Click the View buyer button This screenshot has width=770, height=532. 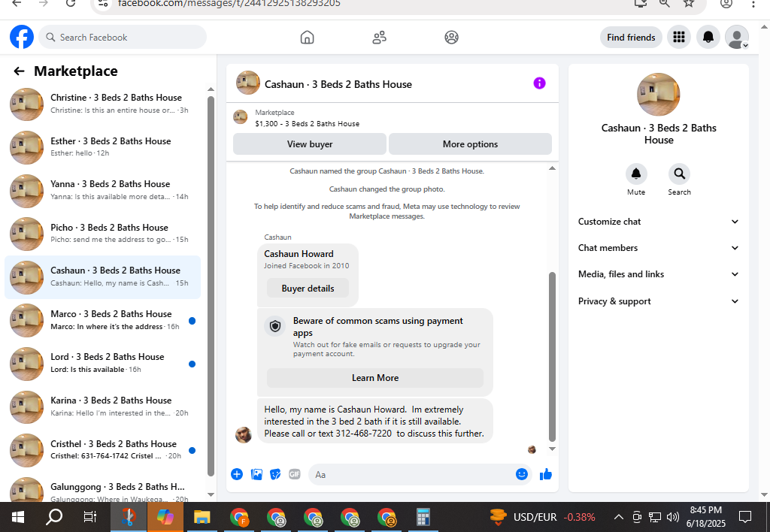tap(310, 144)
